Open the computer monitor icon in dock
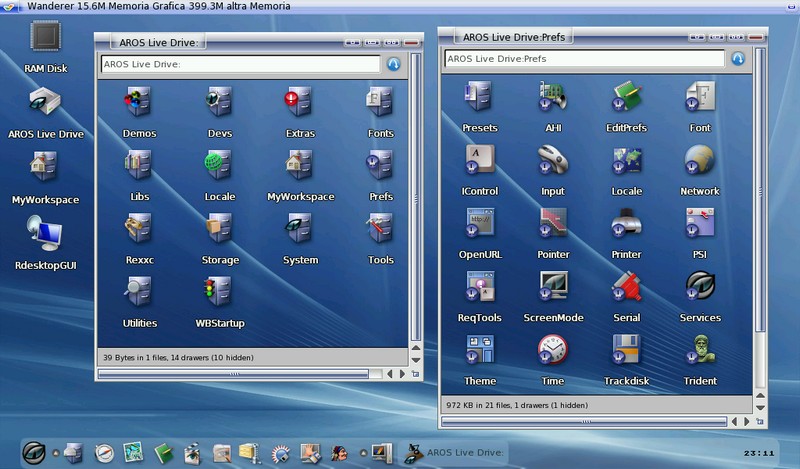The image size is (800, 469). (383, 453)
